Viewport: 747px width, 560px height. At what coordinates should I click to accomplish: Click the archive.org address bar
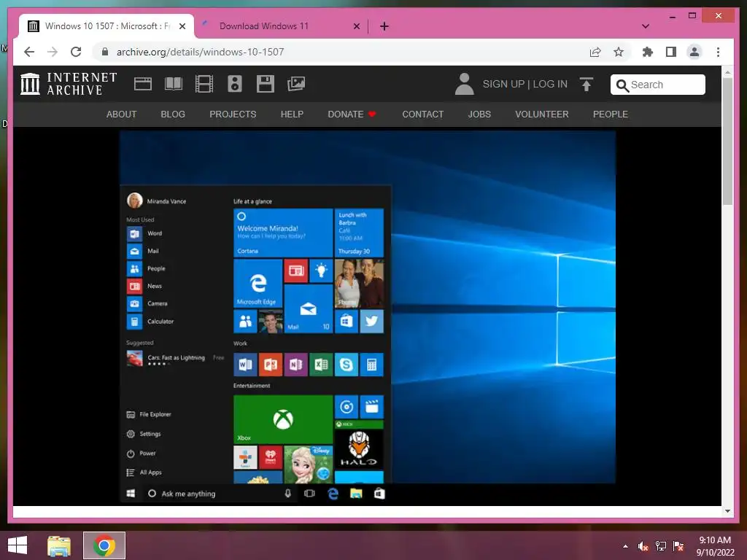pyautogui.click(x=343, y=52)
